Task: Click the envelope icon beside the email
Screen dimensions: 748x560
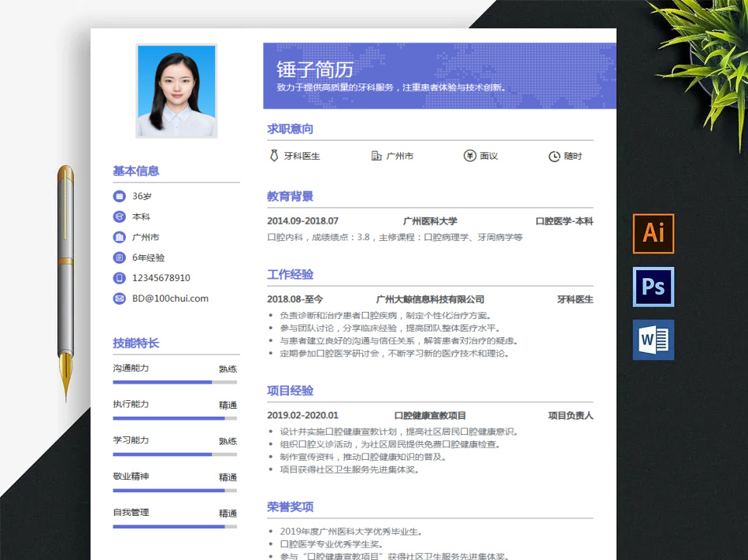Action: pos(119,299)
